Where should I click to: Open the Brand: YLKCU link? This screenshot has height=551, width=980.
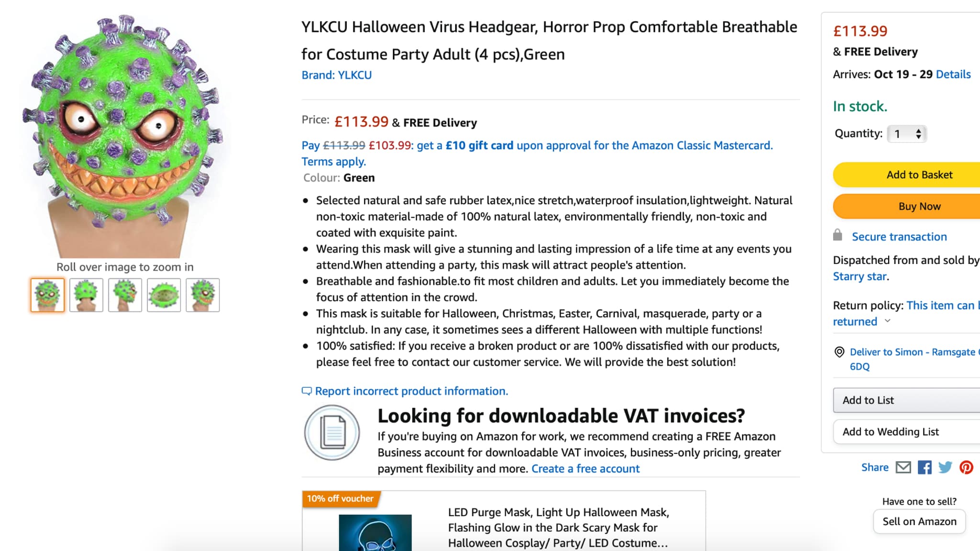click(336, 75)
